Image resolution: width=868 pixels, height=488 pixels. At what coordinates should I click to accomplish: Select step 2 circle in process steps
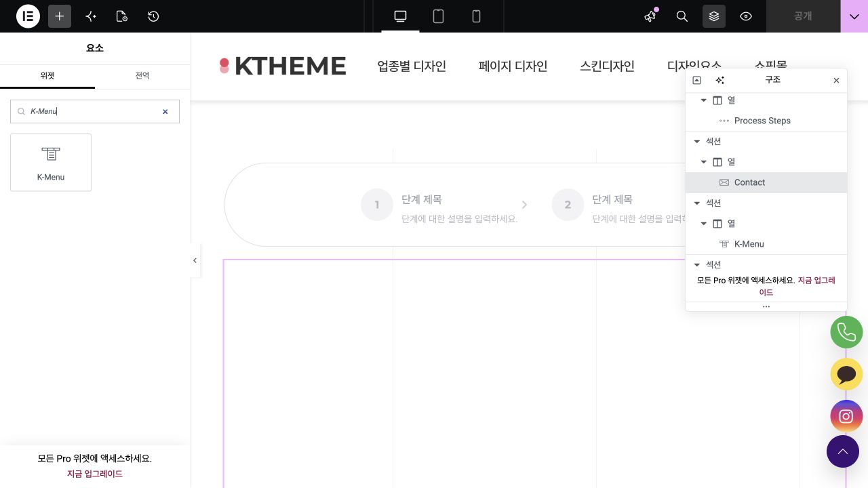pyautogui.click(x=568, y=205)
